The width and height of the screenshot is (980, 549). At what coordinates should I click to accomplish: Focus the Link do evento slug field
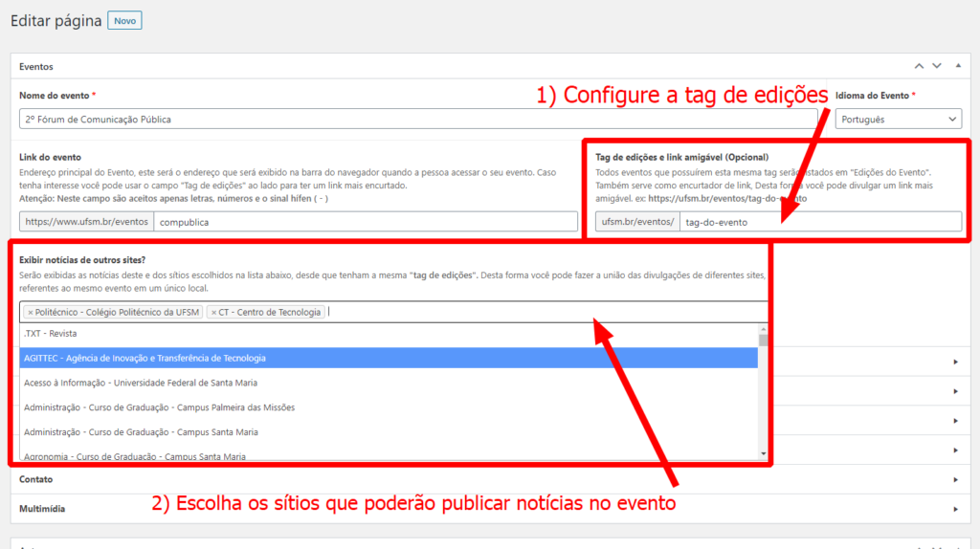click(365, 222)
